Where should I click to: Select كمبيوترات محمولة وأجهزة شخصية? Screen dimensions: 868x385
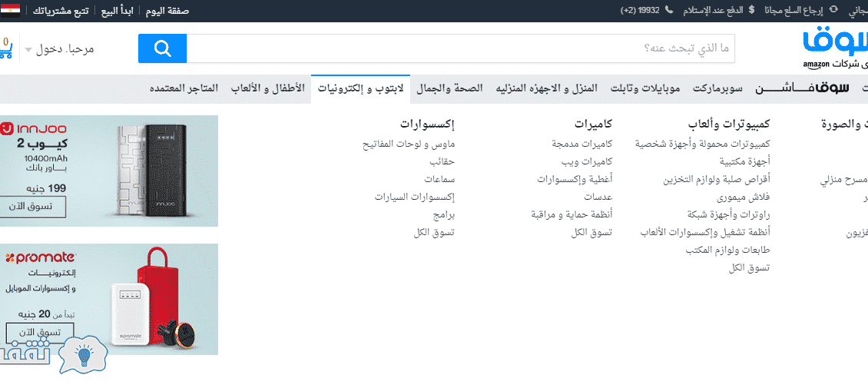click(703, 144)
